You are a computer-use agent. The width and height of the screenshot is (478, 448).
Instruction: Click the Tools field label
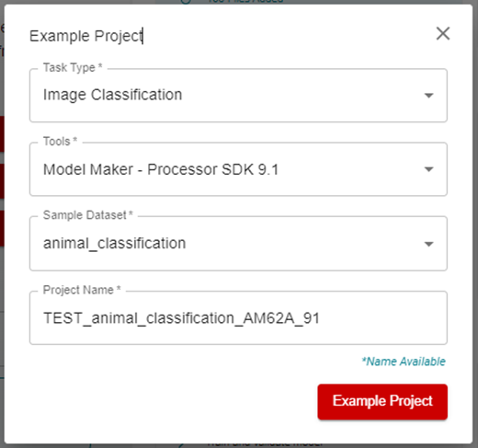pos(60,142)
